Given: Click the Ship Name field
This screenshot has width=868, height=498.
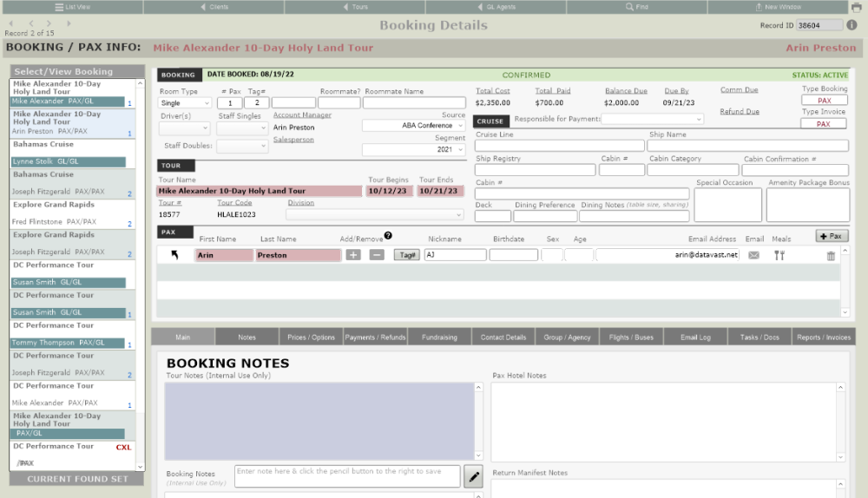Looking at the screenshot, I should 748,146.
